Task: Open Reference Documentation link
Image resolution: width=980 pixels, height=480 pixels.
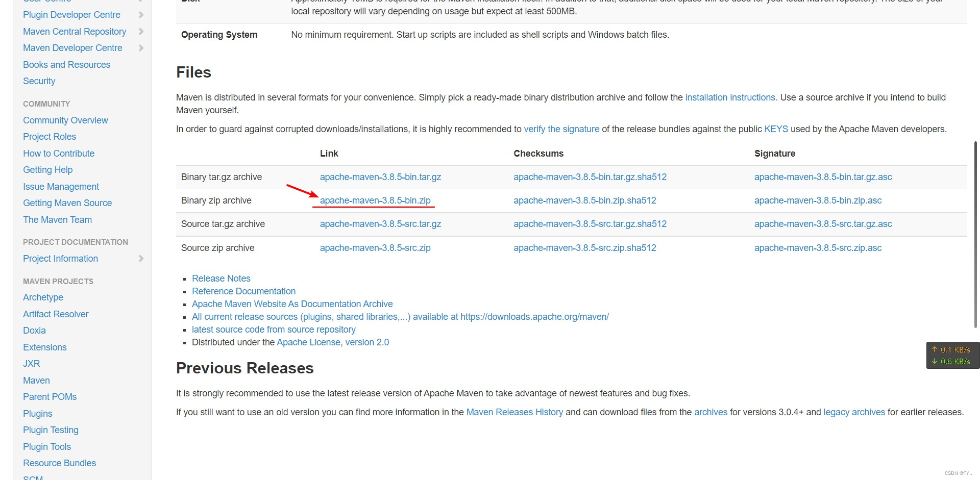Action: coord(243,291)
